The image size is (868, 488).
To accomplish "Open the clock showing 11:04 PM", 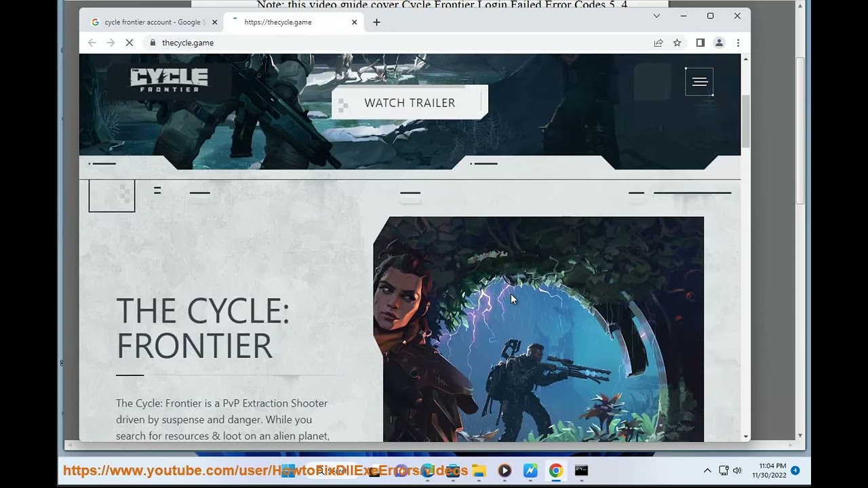I will coord(768,470).
